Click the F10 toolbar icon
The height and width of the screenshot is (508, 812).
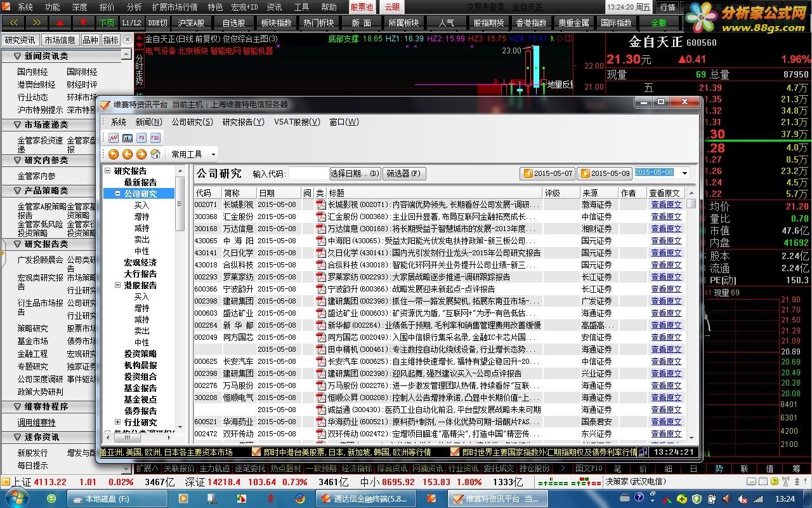(x=155, y=137)
